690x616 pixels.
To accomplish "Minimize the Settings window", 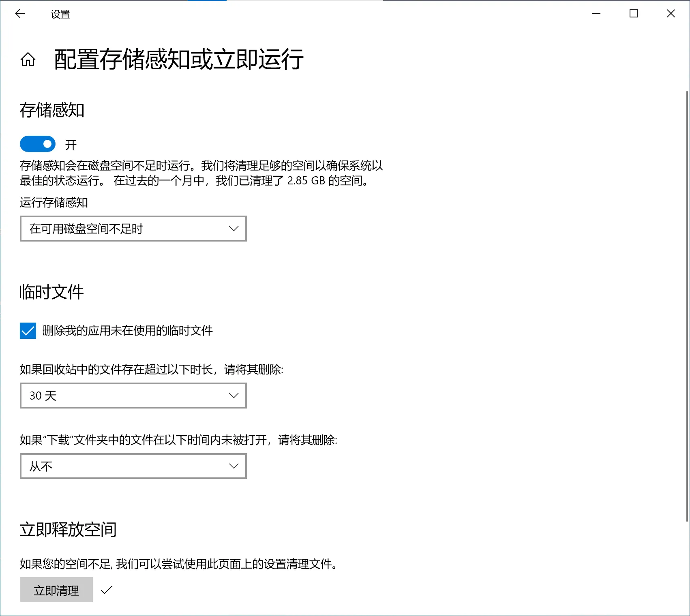I will 596,14.
